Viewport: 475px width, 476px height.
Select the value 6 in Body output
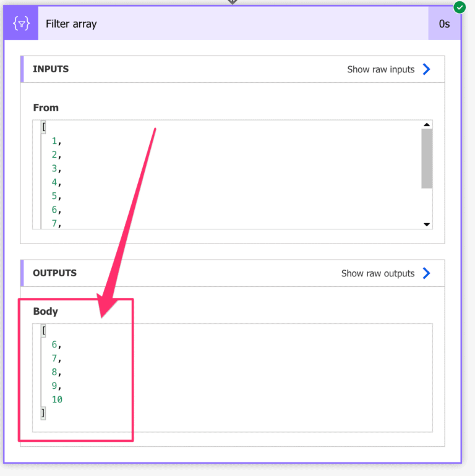(x=54, y=345)
